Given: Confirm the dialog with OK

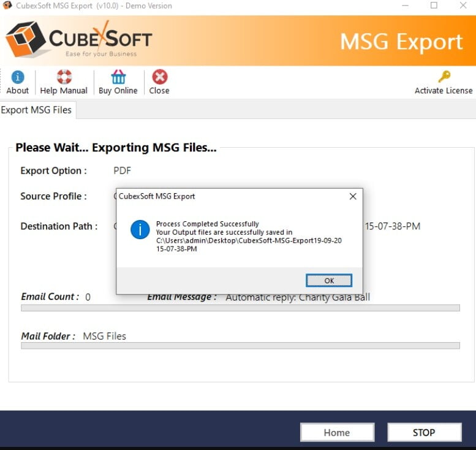Looking at the screenshot, I should 329,280.
